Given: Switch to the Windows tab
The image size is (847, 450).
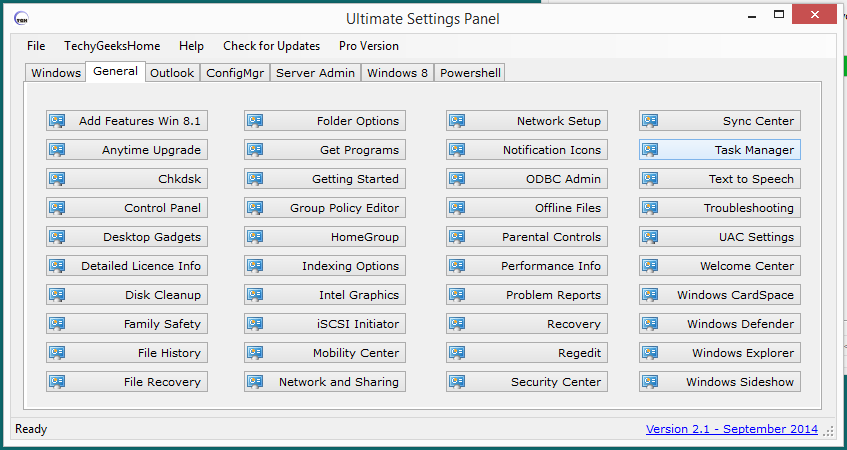Looking at the screenshot, I should coord(56,73).
